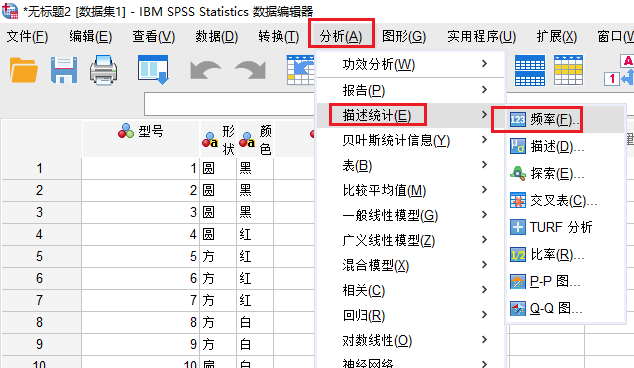Screen dimensions: 634x368
Task: Expand 表(B) submenu
Action: (410, 165)
